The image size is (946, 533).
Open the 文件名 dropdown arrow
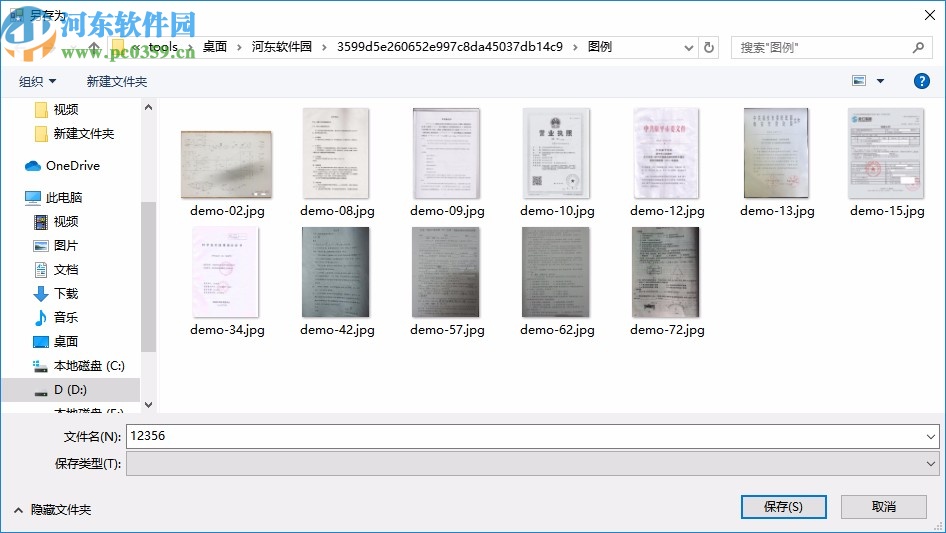pos(930,436)
